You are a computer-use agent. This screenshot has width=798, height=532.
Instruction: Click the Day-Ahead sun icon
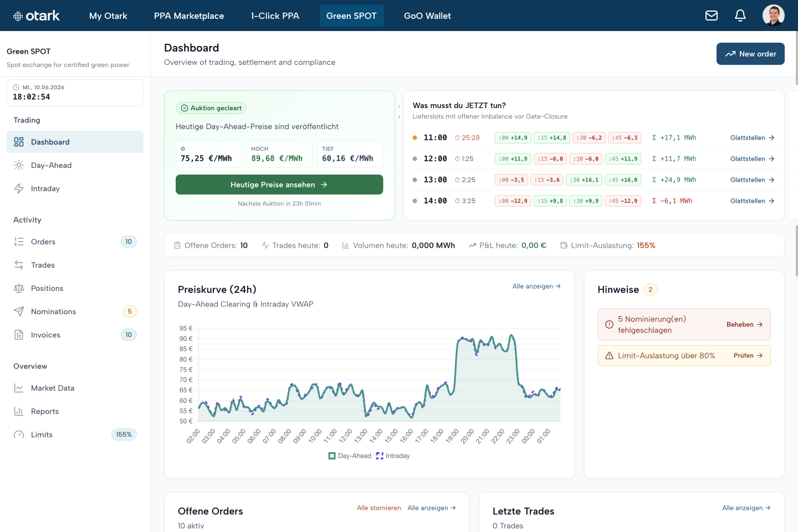point(19,165)
